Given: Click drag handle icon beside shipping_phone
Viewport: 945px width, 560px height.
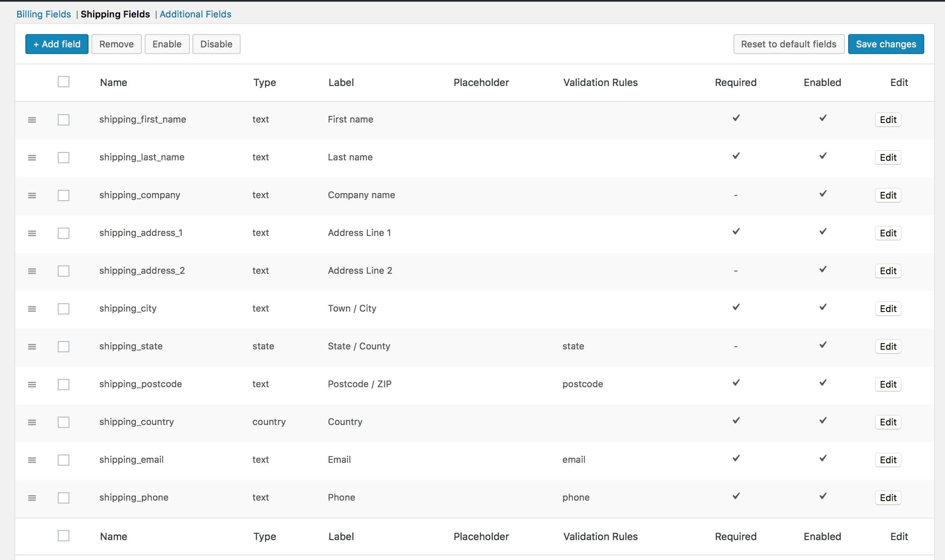Looking at the screenshot, I should pyautogui.click(x=32, y=498).
